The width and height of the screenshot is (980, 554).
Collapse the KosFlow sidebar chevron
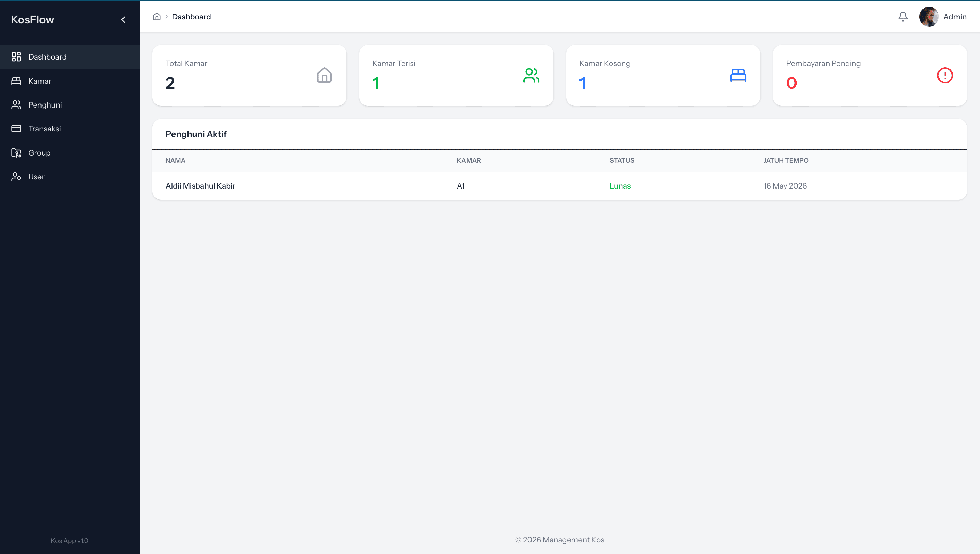(123, 20)
